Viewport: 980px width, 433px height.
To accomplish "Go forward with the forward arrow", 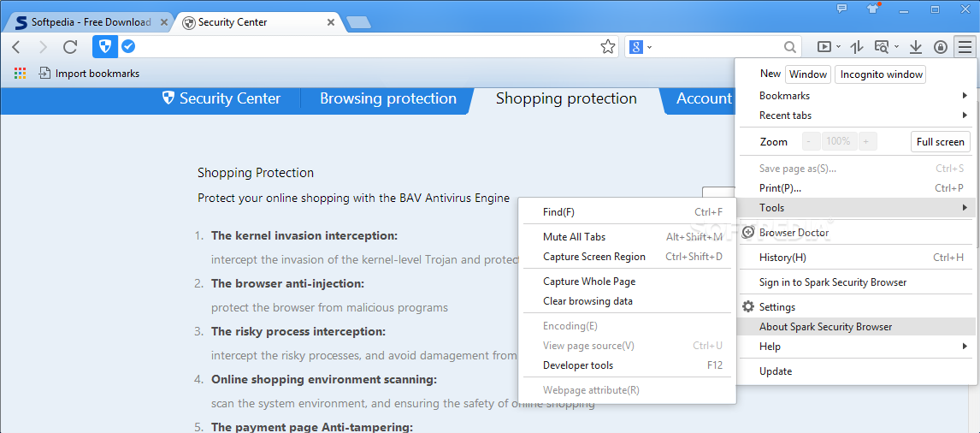I will pyautogui.click(x=43, y=47).
